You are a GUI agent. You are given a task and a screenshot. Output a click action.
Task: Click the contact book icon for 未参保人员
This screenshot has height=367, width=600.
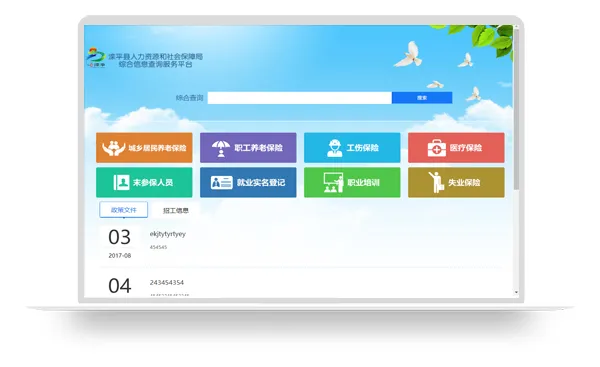(121, 183)
